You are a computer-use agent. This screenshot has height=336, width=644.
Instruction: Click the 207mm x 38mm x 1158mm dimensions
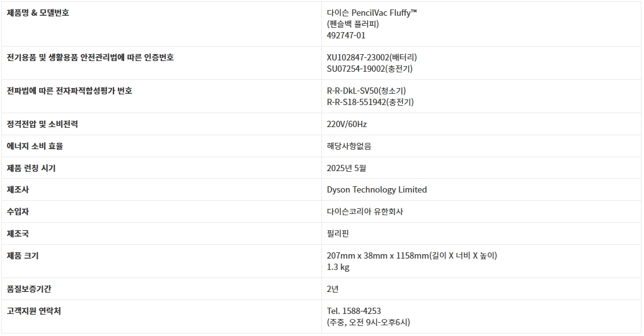pos(377,255)
